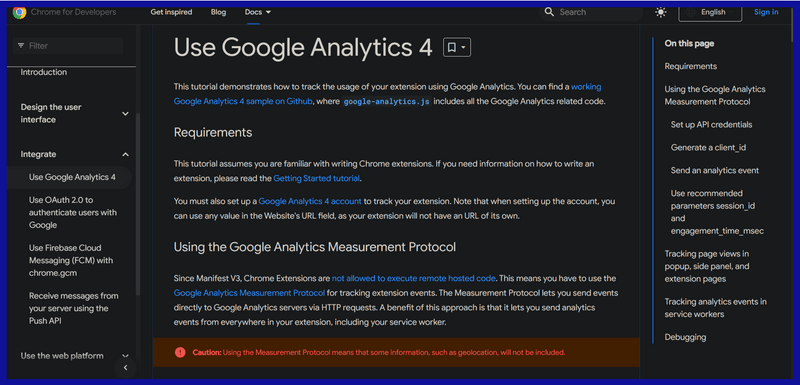
Task: Click the On this page heading
Action: click(689, 44)
